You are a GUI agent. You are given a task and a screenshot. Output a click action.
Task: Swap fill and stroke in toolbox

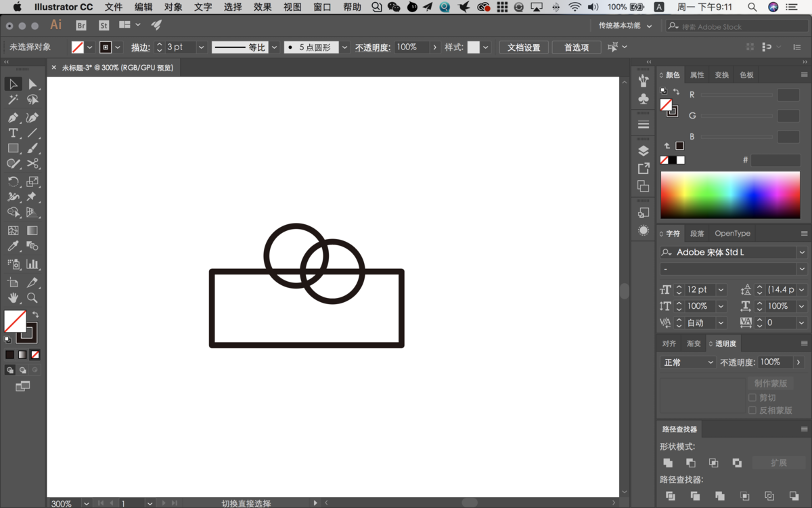tap(35, 314)
